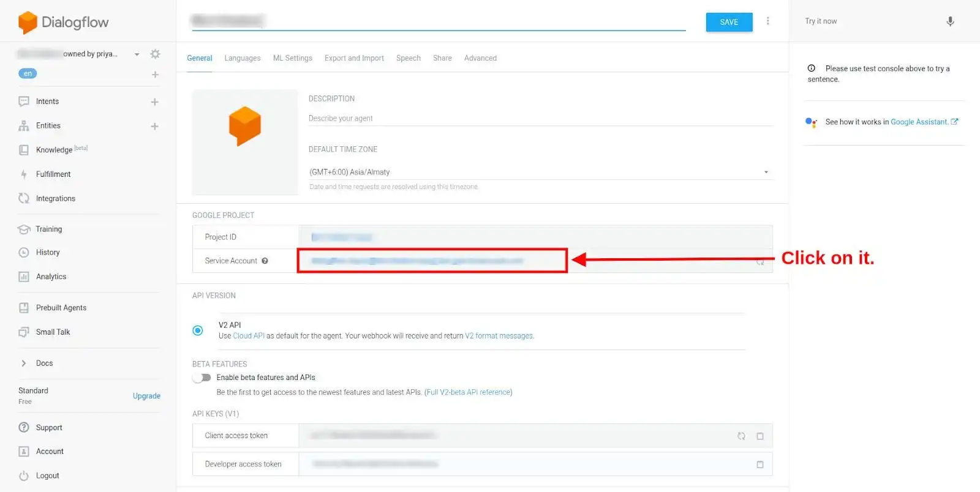Image resolution: width=980 pixels, height=492 pixels.
Task: Click the service account email link
Action: coord(417,261)
